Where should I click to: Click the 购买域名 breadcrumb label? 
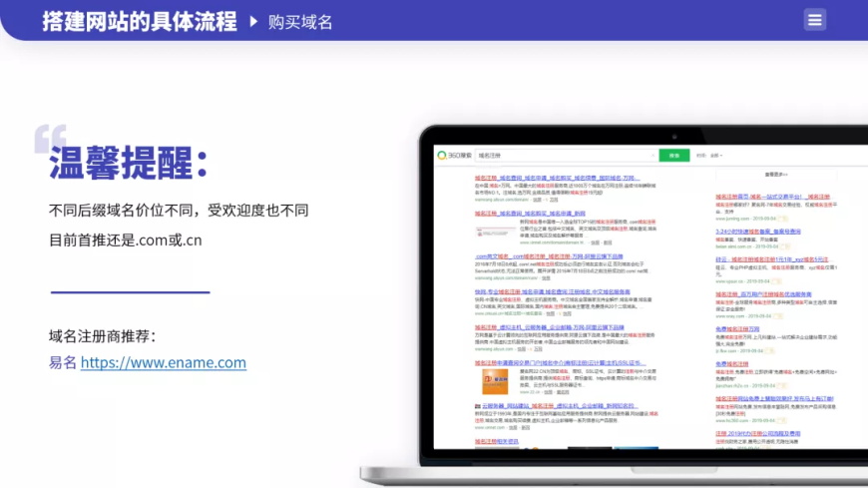click(300, 22)
